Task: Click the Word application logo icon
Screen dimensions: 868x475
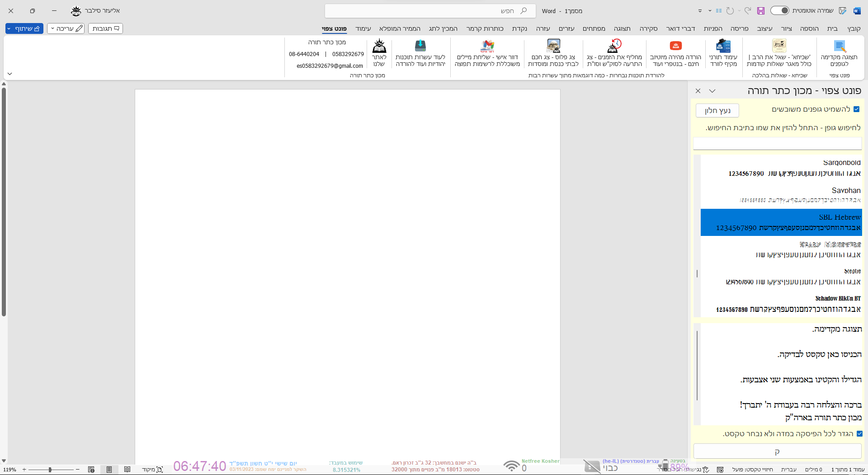Action: pos(857,11)
